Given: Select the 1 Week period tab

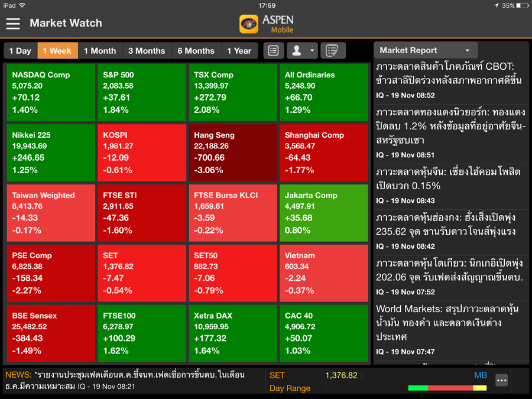Looking at the screenshot, I should click(x=57, y=51).
